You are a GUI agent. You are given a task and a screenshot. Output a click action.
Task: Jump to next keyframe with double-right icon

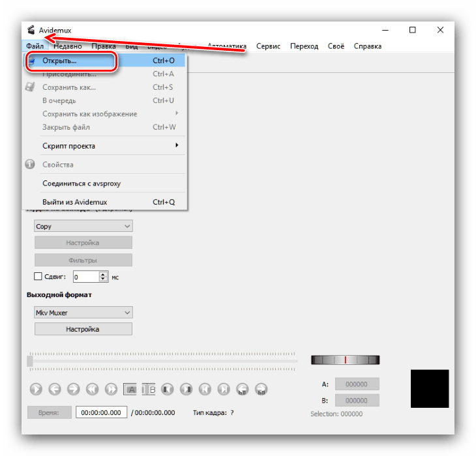click(x=111, y=389)
